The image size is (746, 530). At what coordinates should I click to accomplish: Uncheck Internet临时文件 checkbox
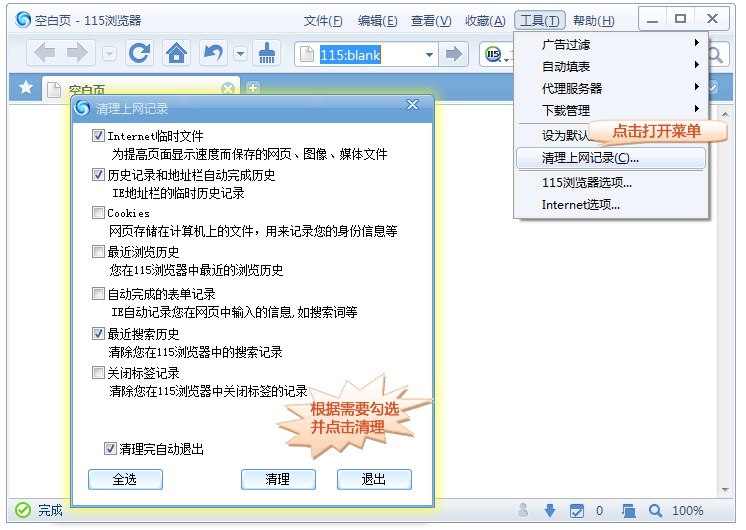(98, 136)
